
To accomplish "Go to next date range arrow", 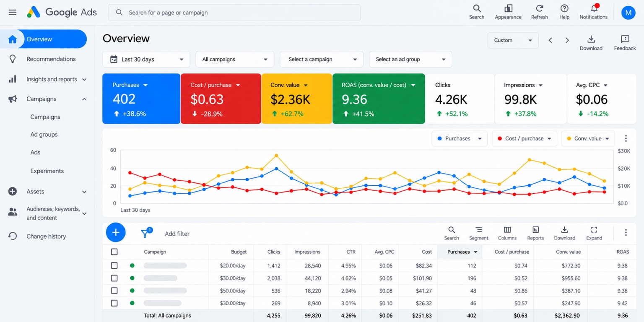I will click(x=567, y=40).
